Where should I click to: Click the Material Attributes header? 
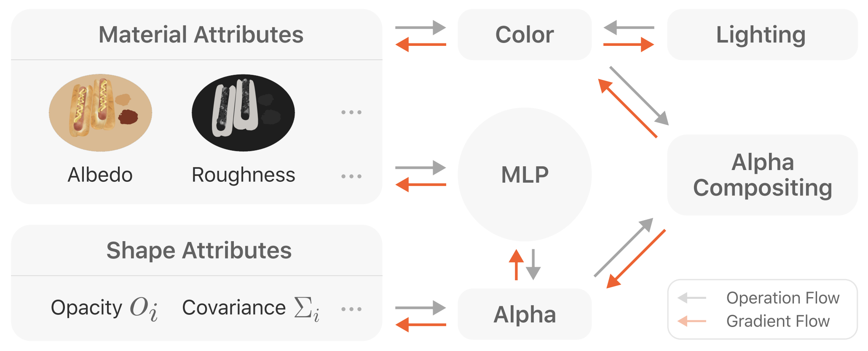tap(201, 35)
